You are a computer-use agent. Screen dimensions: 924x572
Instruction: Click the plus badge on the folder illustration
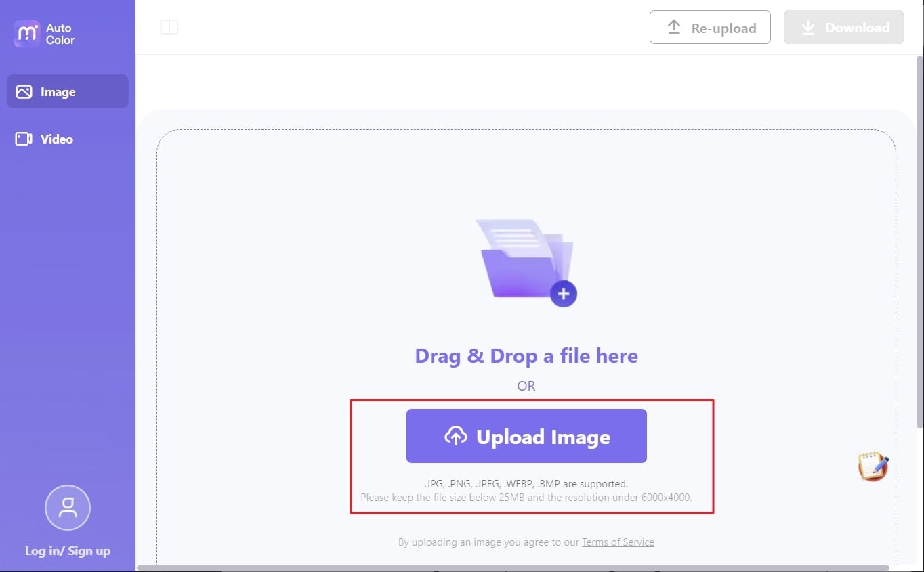point(564,293)
